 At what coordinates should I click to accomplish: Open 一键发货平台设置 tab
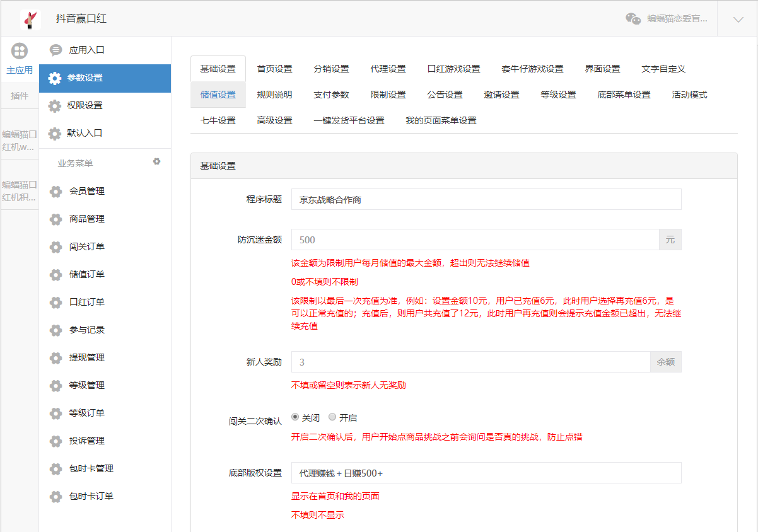tap(349, 120)
